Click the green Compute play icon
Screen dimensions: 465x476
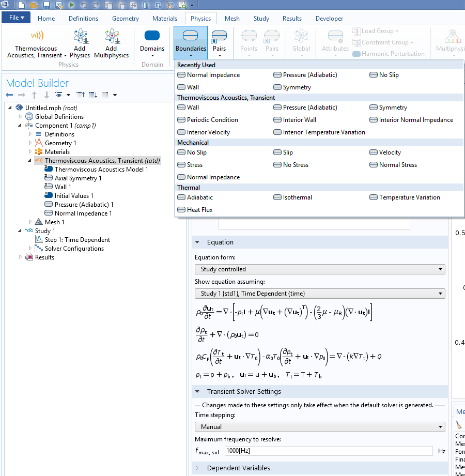(x=71, y=5)
